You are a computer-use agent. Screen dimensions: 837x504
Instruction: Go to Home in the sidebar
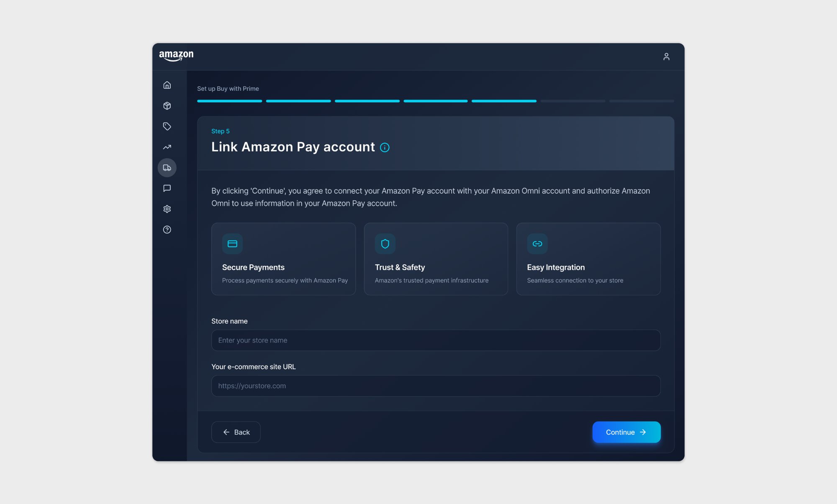167,85
